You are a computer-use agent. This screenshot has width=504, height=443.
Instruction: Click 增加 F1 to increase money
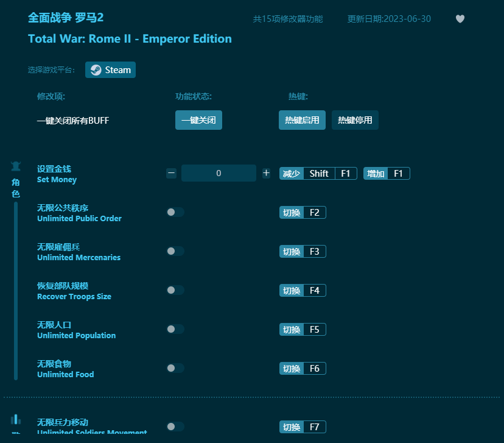click(387, 173)
